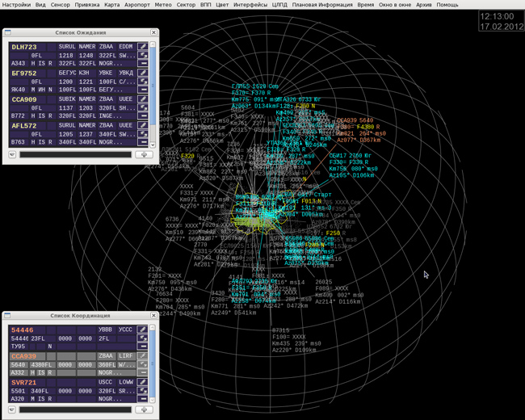Open the dropdown arrow in Список Координация footer
The width and height of the screenshot is (525, 420).
click(x=12, y=409)
